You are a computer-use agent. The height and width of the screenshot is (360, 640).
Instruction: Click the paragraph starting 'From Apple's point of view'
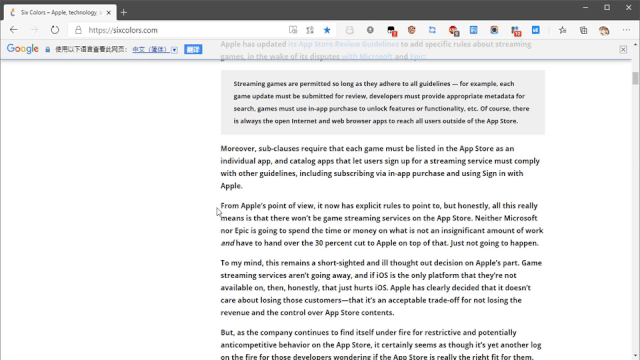[382, 224]
